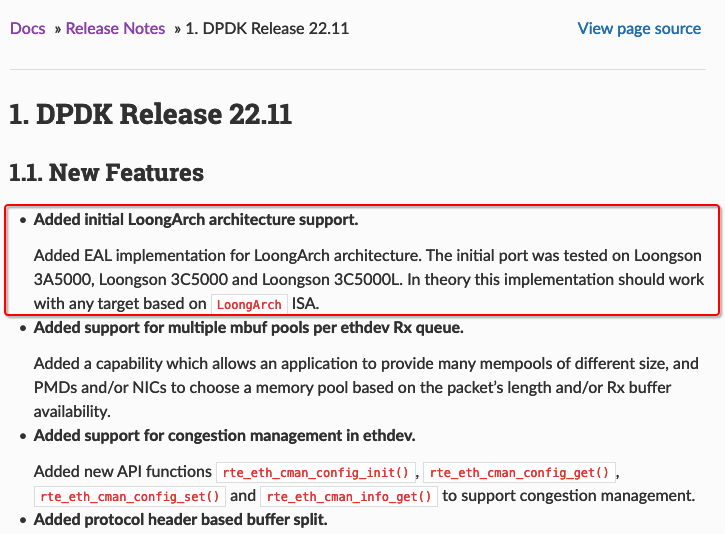Select the '1.1. New Features' heading
Image resolution: width=725 pixels, height=534 pixels.
106,173
